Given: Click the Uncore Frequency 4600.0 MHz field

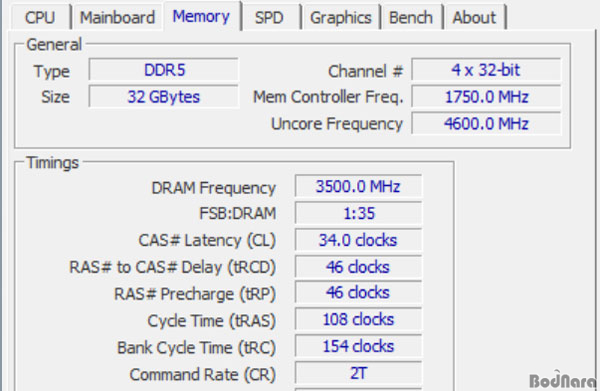Looking at the screenshot, I should pyautogui.click(x=486, y=123).
